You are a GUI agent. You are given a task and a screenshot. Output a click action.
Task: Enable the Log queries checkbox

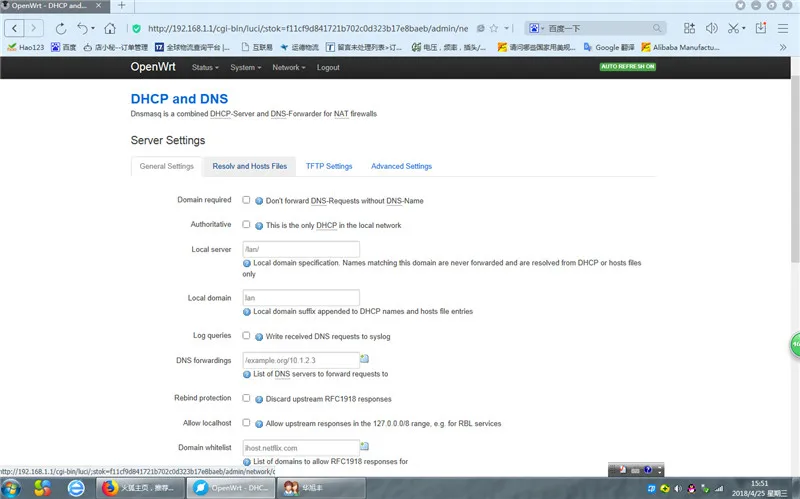pyautogui.click(x=246, y=336)
